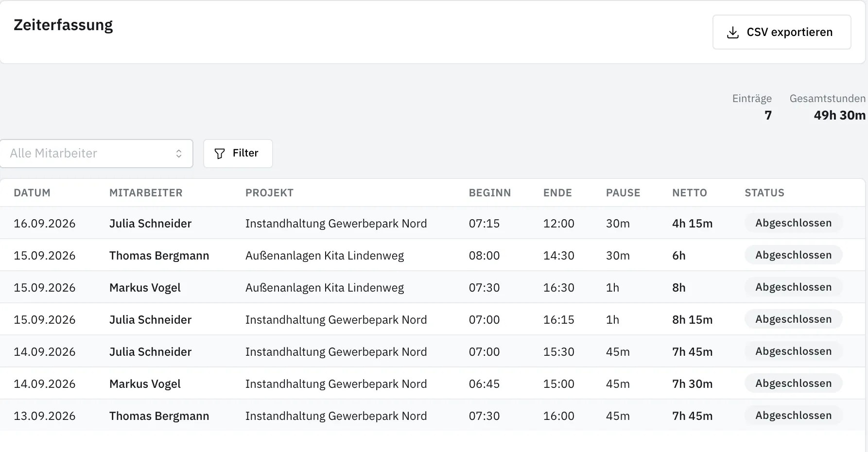Select Julia Schneider in the 16.09.2026 row

click(x=150, y=224)
